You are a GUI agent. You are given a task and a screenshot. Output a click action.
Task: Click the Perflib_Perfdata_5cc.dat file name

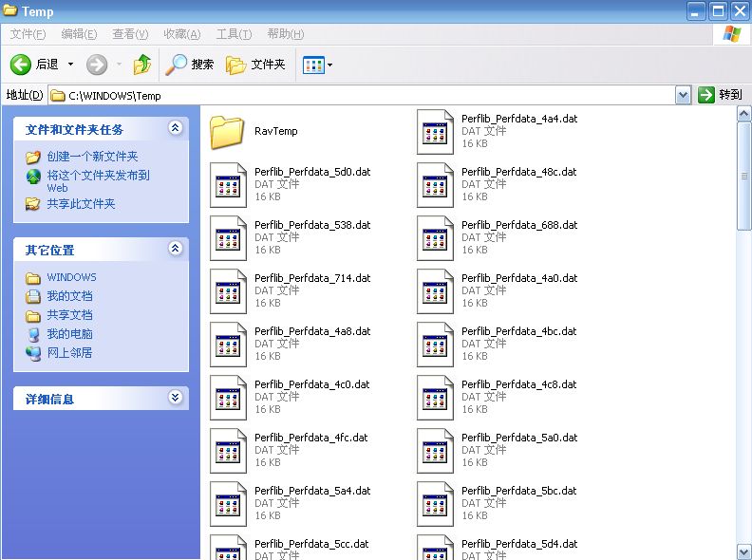click(311, 544)
